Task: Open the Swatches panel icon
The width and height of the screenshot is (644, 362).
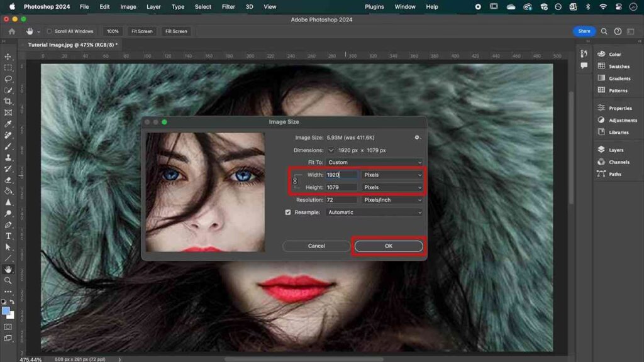Action: tap(601, 66)
